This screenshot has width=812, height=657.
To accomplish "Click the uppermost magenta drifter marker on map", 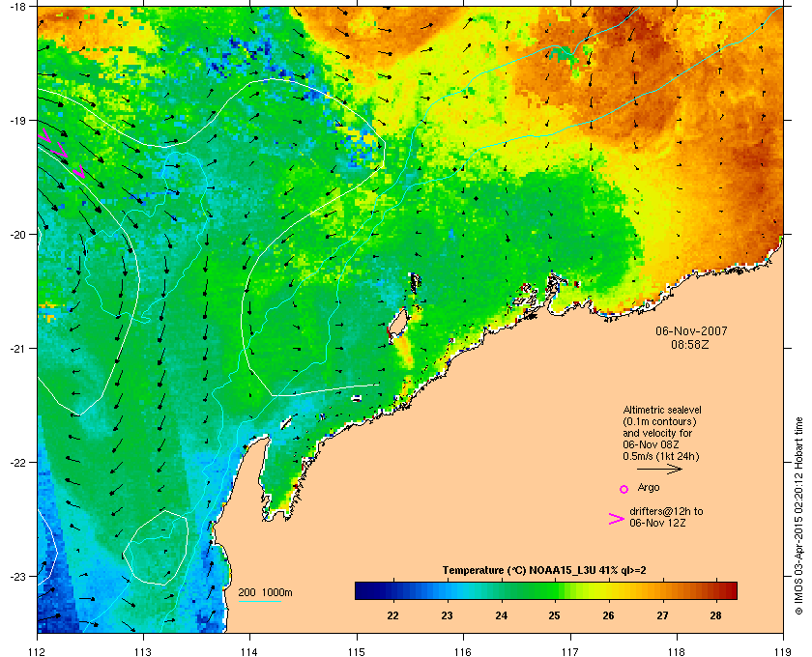I will [x=44, y=135].
